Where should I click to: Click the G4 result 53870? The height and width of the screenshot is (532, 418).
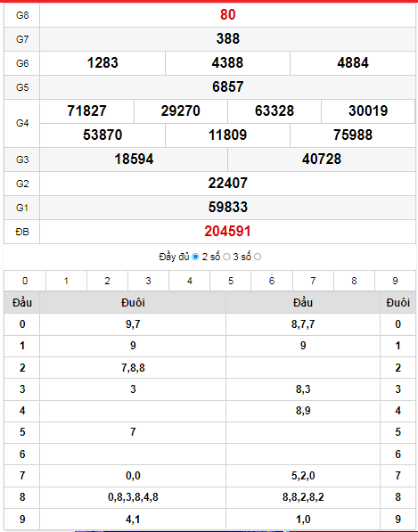click(102, 135)
